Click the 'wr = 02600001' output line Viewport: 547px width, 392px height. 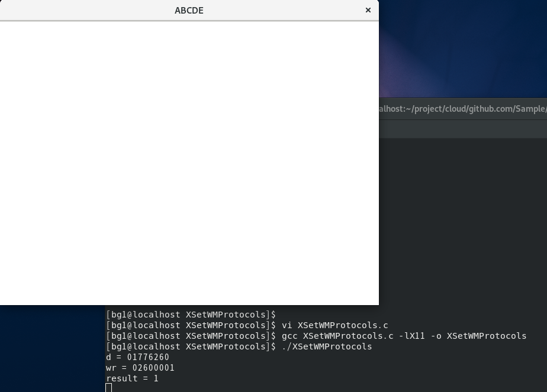coord(140,368)
